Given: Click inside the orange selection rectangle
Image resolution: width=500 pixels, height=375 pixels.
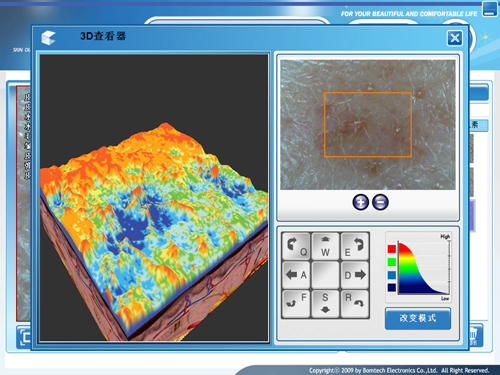Looking at the screenshot, I should tap(368, 125).
